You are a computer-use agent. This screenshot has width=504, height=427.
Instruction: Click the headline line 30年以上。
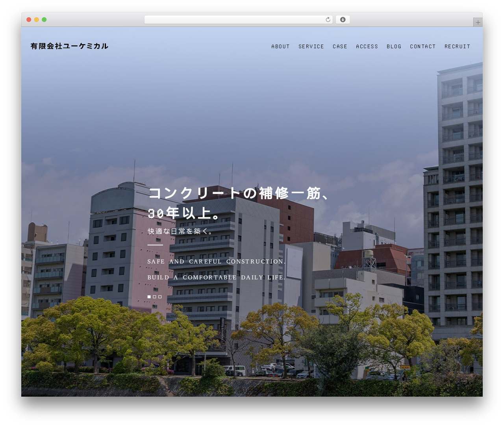click(184, 213)
